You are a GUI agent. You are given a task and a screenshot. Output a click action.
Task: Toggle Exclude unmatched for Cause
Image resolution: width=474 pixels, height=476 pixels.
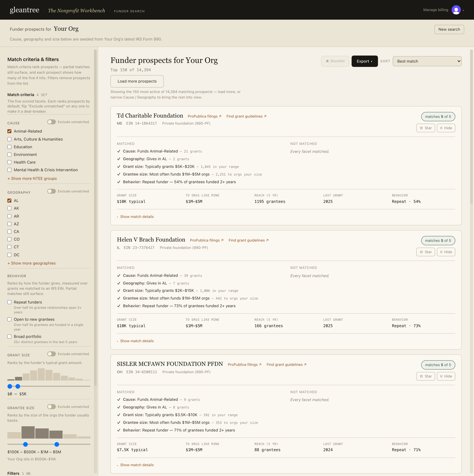(x=51, y=122)
